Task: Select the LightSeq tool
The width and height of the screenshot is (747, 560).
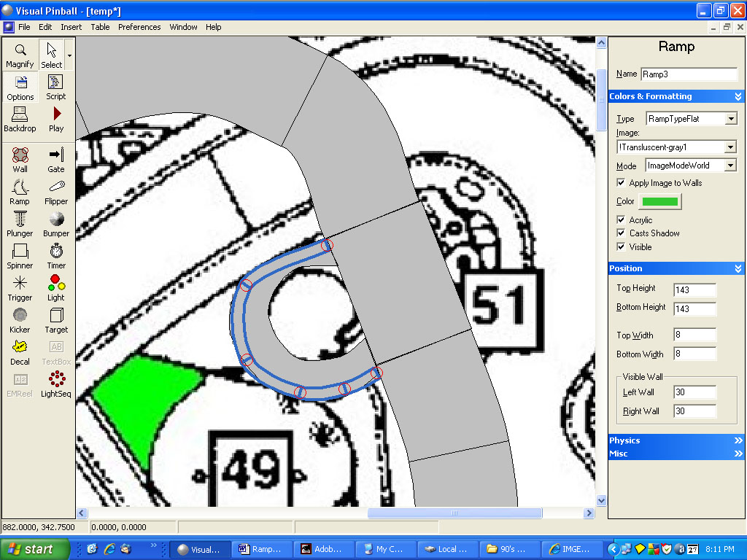Action: pos(56,384)
